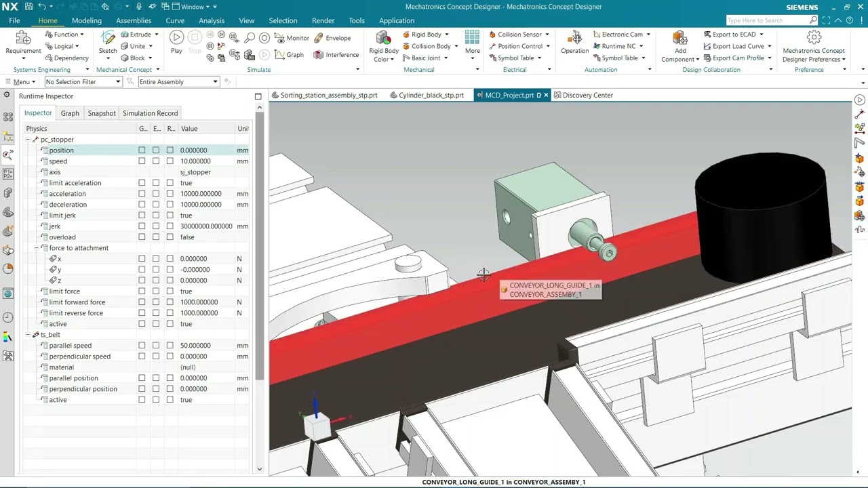
Task: Switch to the Snapshot tab
Action: 102,113
